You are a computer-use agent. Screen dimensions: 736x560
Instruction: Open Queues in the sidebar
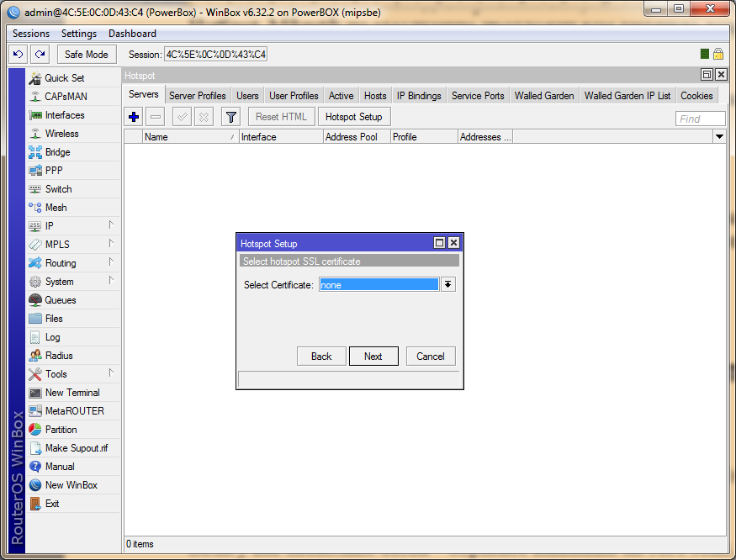point(60,300)
